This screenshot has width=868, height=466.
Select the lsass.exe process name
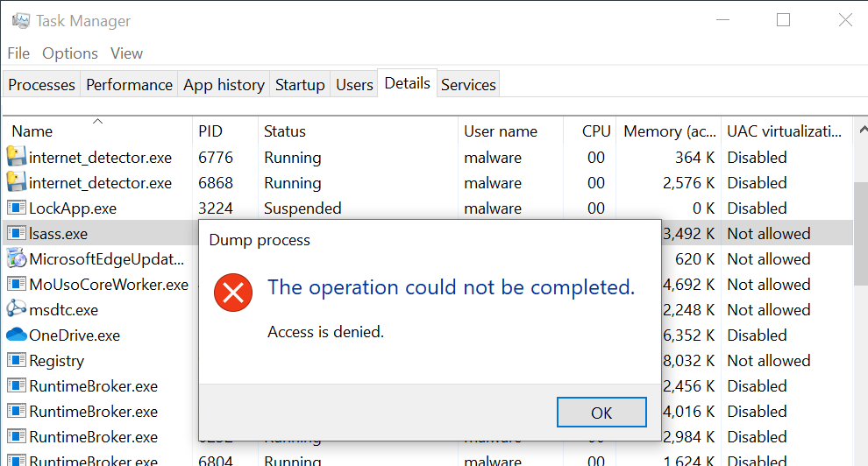pyautogui.click(x=58, y=234)
